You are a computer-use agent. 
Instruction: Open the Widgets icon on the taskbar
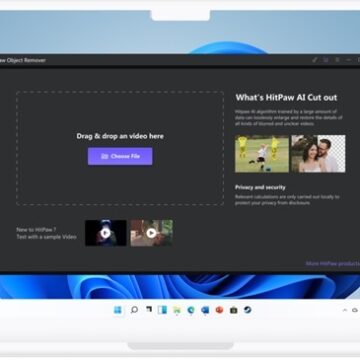(x=162, y=310)
